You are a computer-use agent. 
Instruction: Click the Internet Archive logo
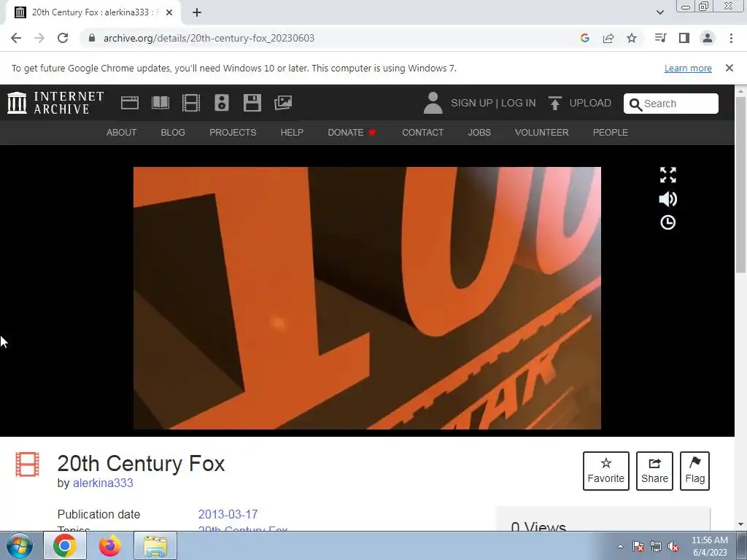coord(55,103)
